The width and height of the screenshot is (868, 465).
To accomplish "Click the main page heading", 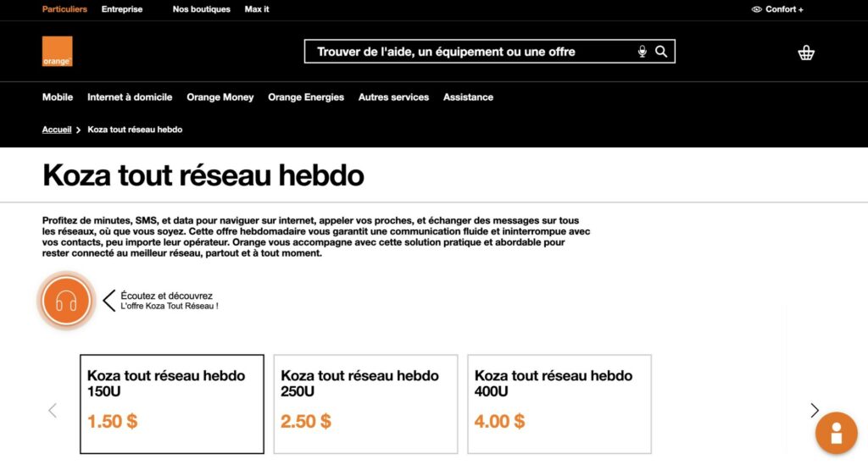I will (203, 175).
